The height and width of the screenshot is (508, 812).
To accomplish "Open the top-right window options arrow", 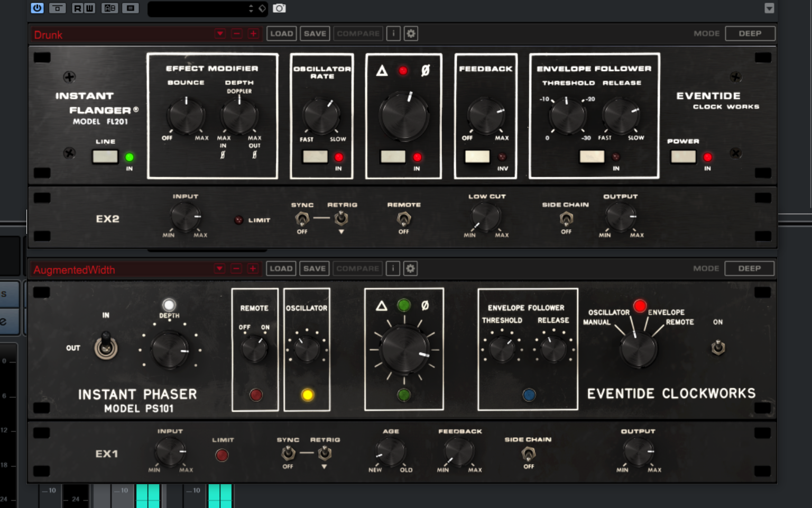I will (769, 8).
